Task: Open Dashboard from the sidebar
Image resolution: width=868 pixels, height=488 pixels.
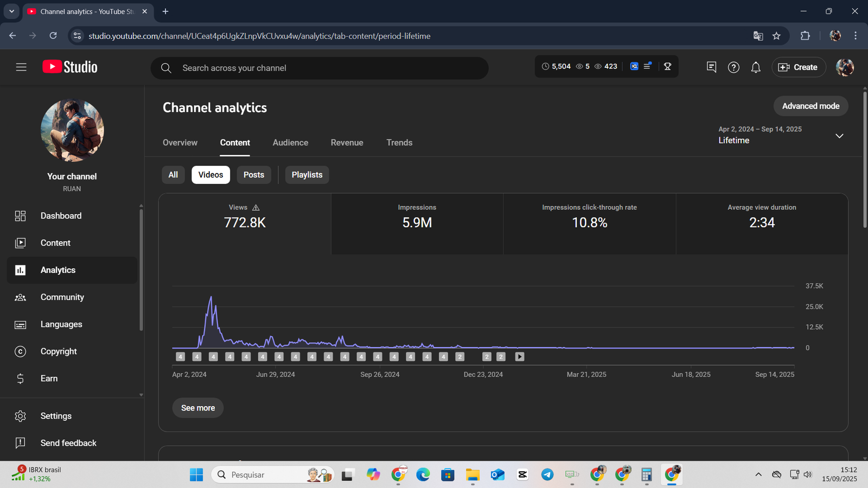Action: [x=61, y=216]
